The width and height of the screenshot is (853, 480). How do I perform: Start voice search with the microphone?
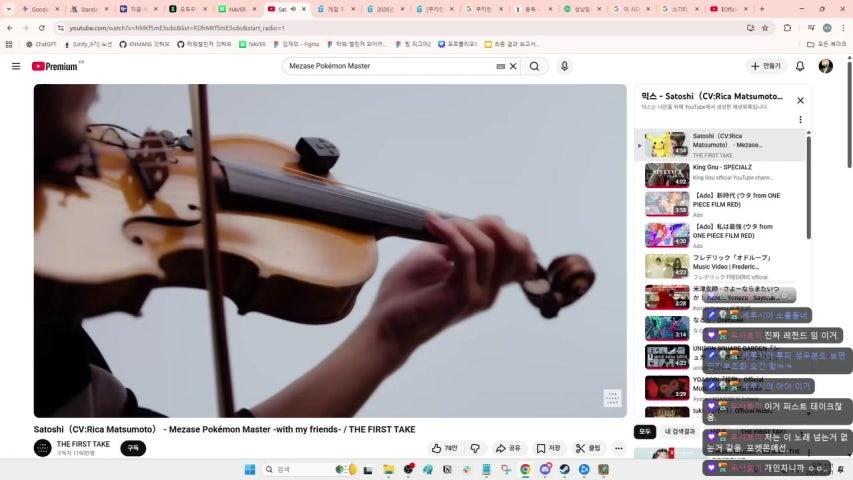point(564,66)
